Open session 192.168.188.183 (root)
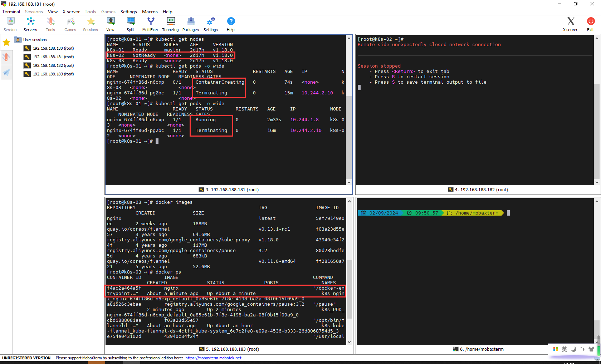Viewport: 601px width, 364px height. click(49, 74)
